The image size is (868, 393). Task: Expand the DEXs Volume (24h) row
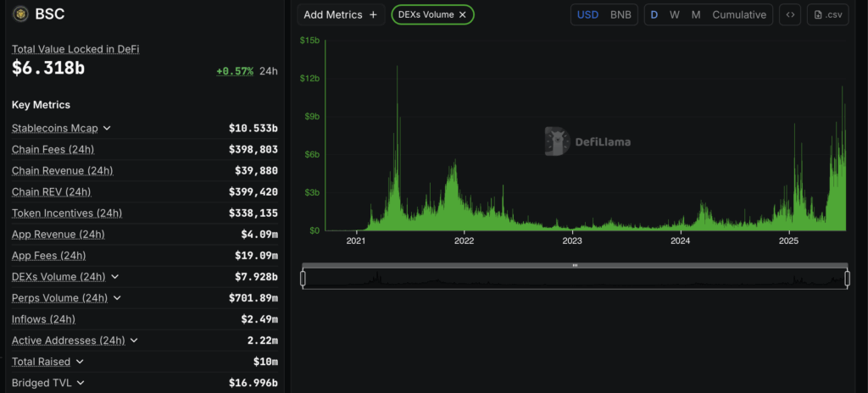click(x=114, y=277)
